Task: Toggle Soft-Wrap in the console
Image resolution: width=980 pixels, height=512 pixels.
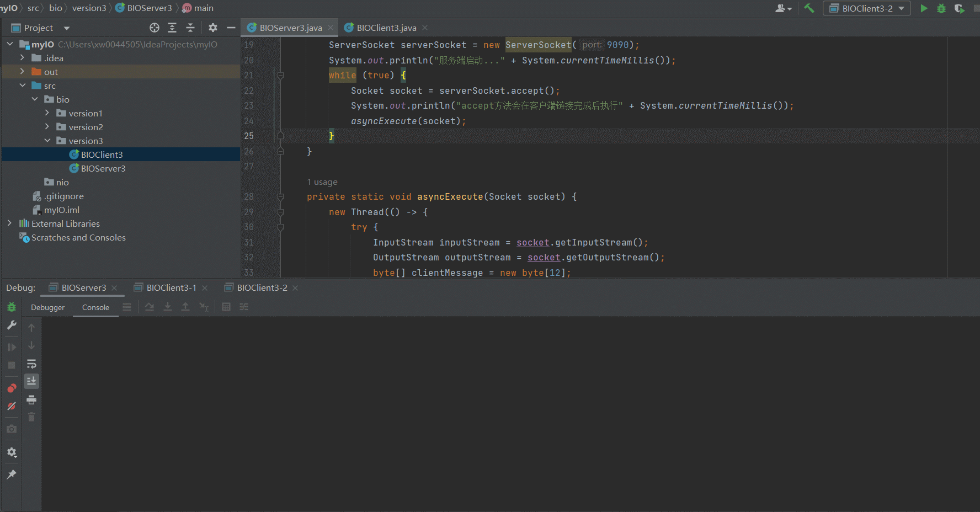Action: coord(31,364)
